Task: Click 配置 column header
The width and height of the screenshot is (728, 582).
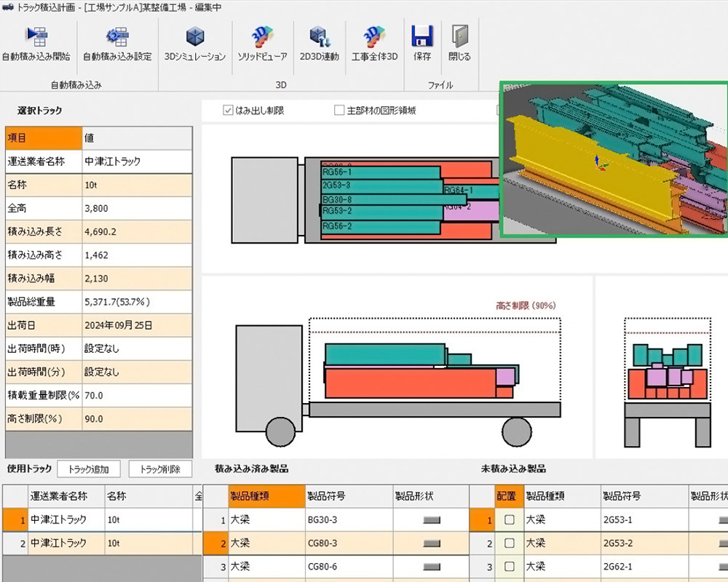Action: coord(510,496)
